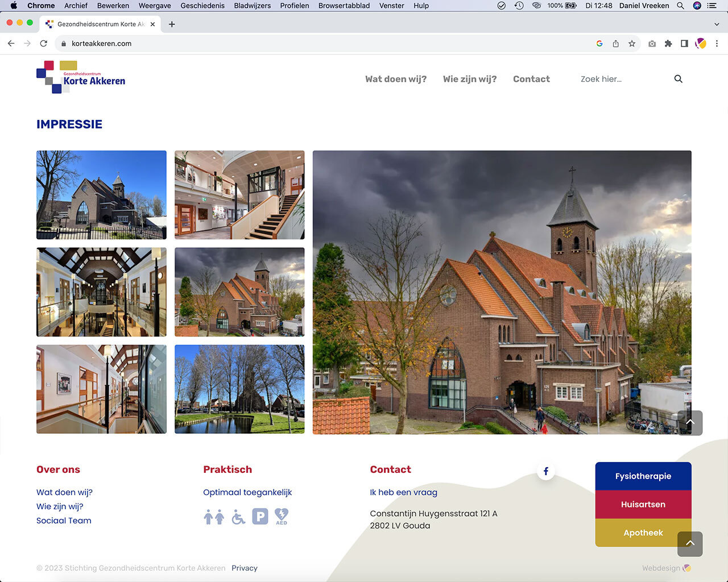Click the website search magnifier icon
This screenshot has width=728, height=582.
click(x=678, y=79)
